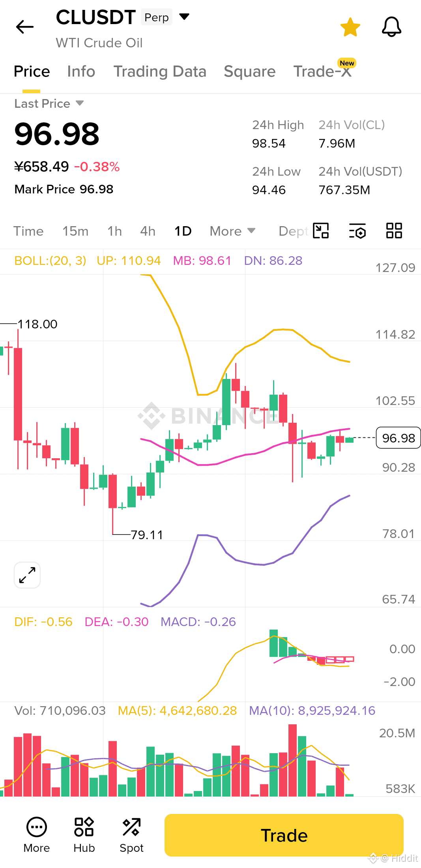Tap the 118.00 high marker on the chart
Screen dimensions: 421x868
[37, 324]
